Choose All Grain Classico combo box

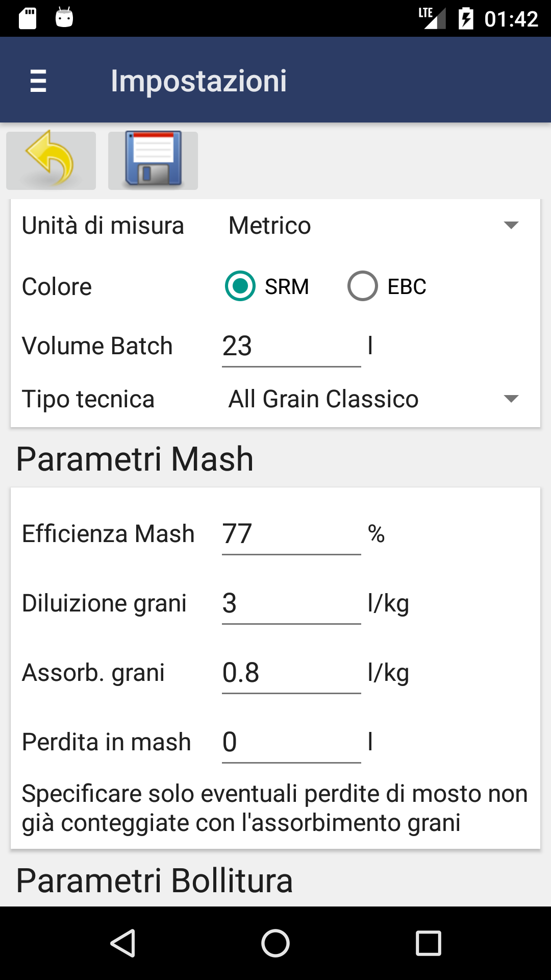(x=375, y=399)
